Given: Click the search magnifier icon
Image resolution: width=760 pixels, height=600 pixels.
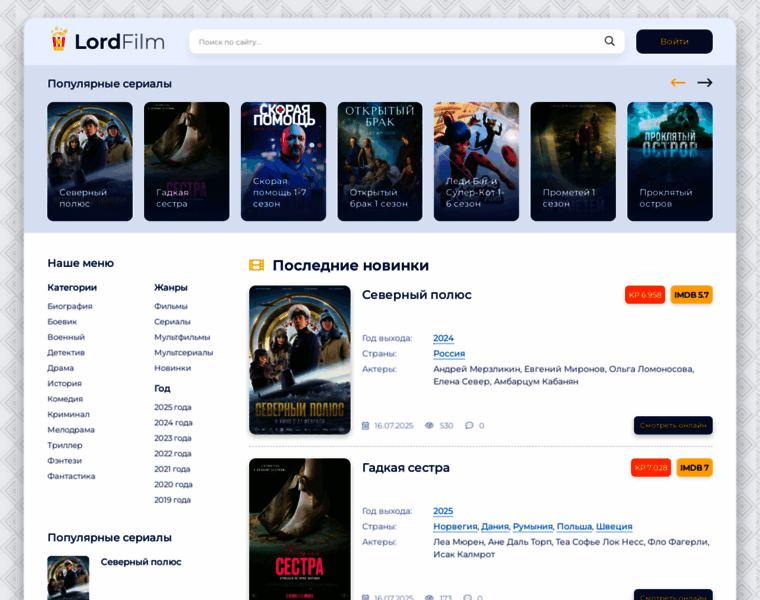Looking at the screenshot, I should [x=609, y=41].
